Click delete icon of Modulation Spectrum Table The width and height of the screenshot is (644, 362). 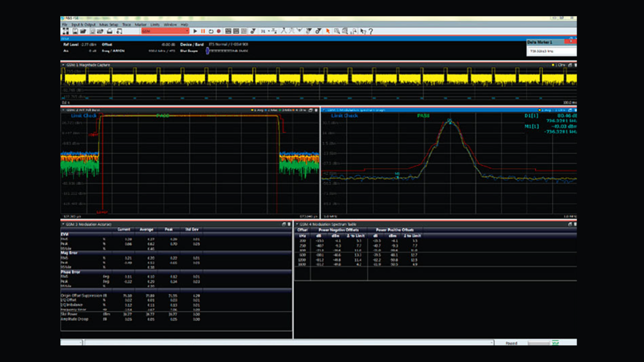(575, 224)
